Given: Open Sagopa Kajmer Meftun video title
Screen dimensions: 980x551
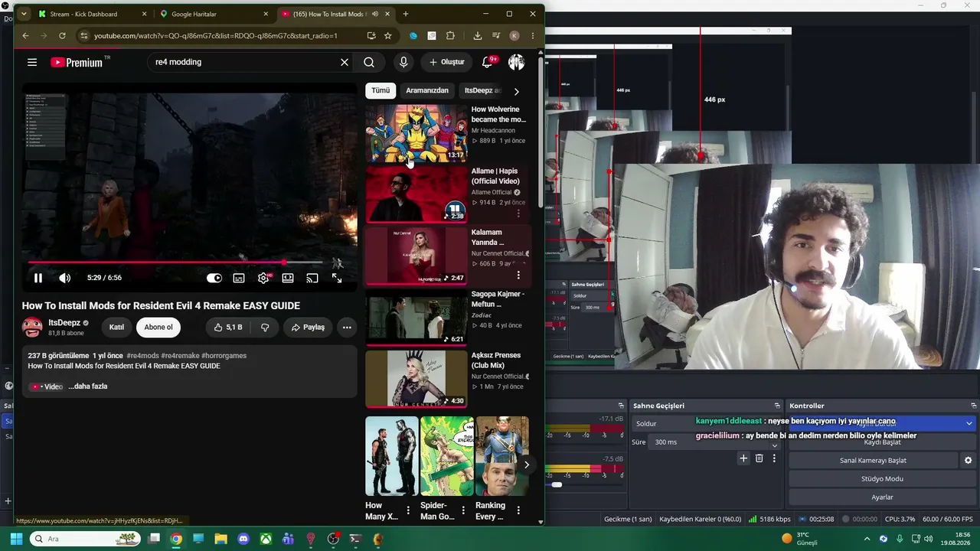Looking at the screenshot, I should (498, 299).
